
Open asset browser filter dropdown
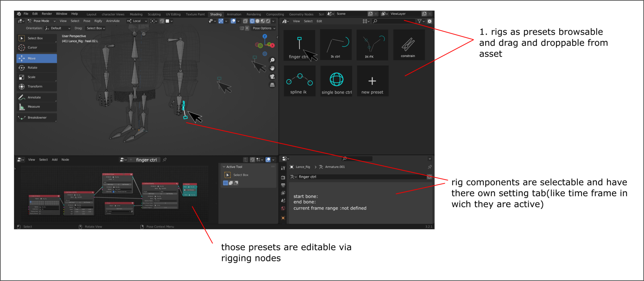click(x=421, y=21)
